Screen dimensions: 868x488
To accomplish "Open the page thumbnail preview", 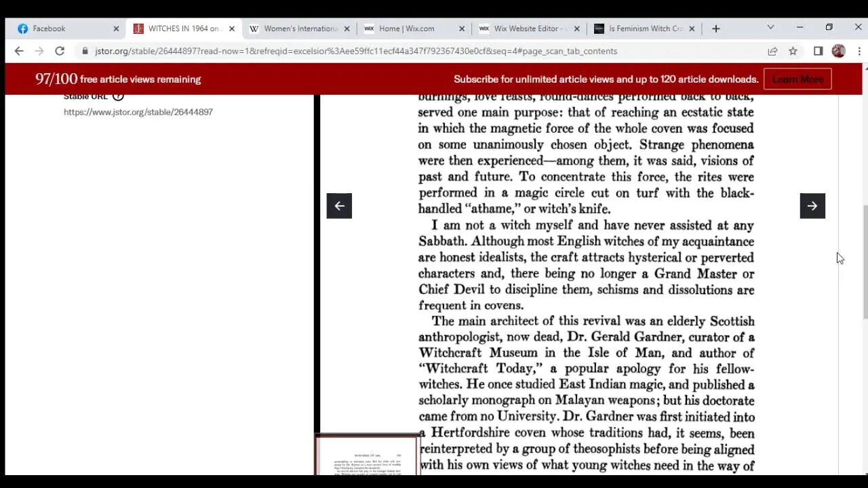I will (x=367, y=455).
